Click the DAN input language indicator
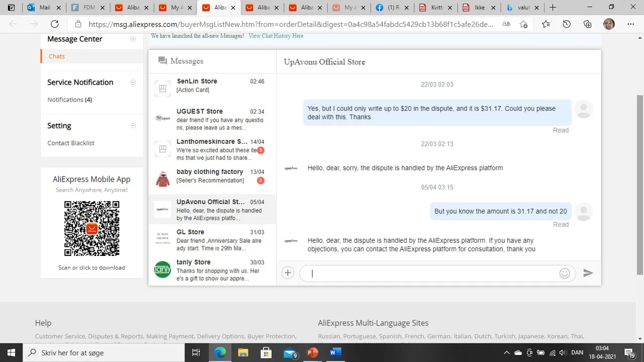 coord(577,352)
